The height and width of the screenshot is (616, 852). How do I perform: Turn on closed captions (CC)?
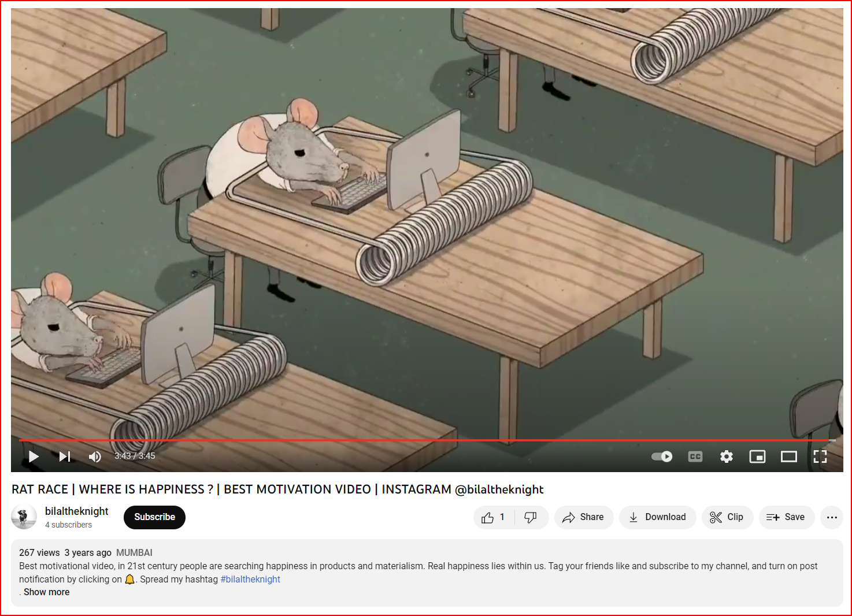(695, 457)
